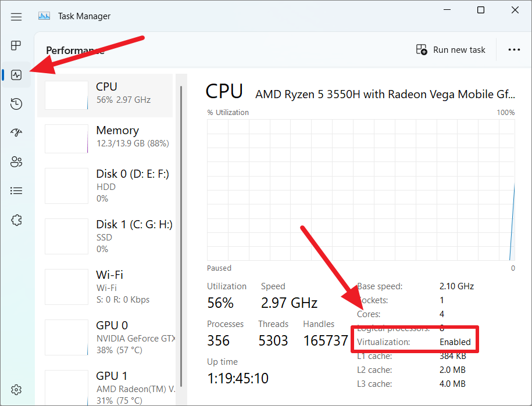Open the three-dot overflow menu

point(514,49)
